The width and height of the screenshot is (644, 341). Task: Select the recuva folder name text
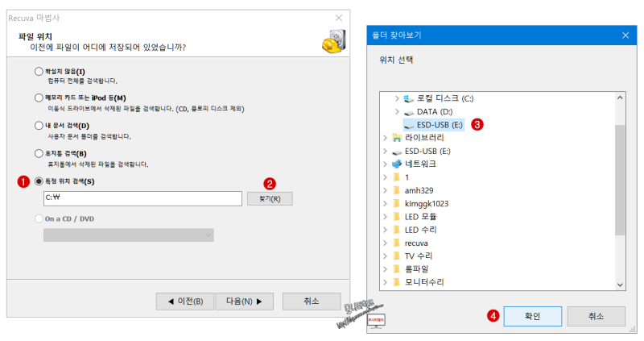coord(416,243)
